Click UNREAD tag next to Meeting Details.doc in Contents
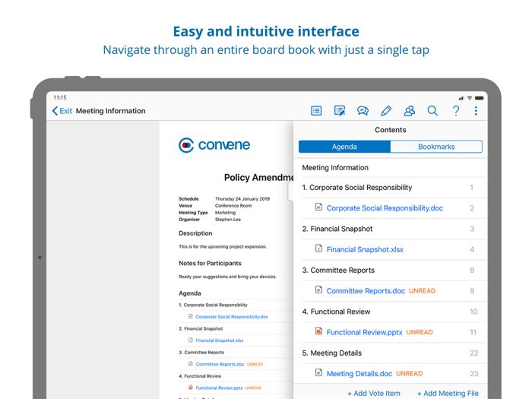The width and height of the screenshot is (532, 399). pos(410,374)
